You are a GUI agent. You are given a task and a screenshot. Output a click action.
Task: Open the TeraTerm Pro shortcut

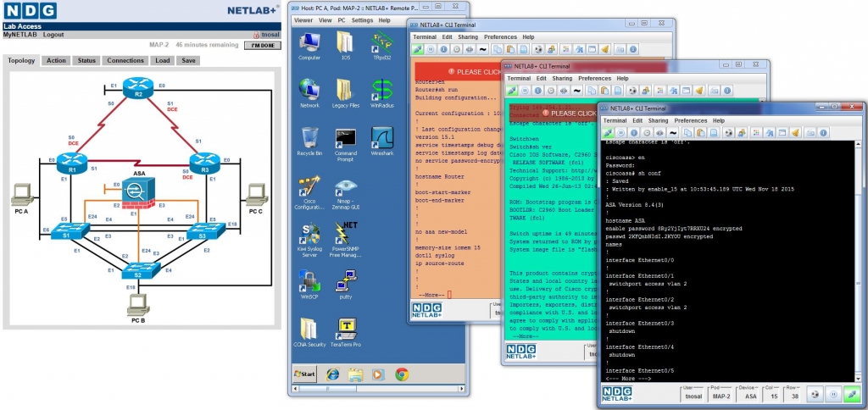(346, 332)
